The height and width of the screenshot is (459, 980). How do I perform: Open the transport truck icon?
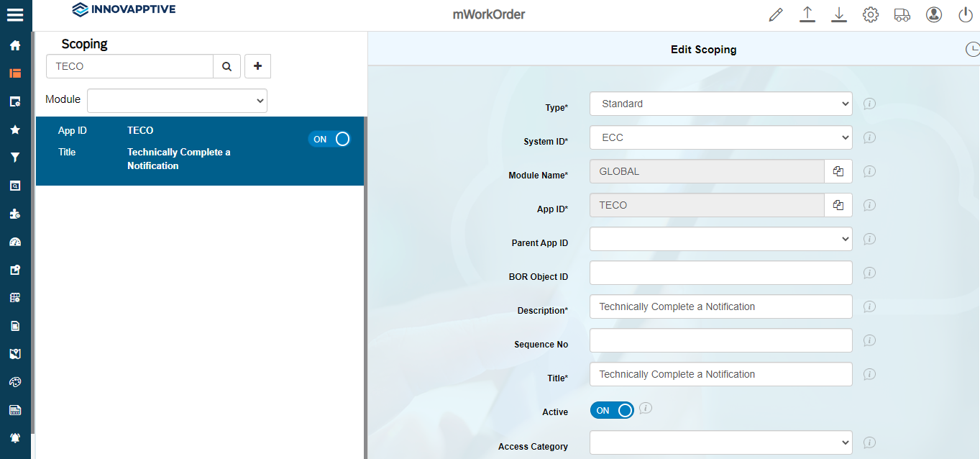click(902, 15)
